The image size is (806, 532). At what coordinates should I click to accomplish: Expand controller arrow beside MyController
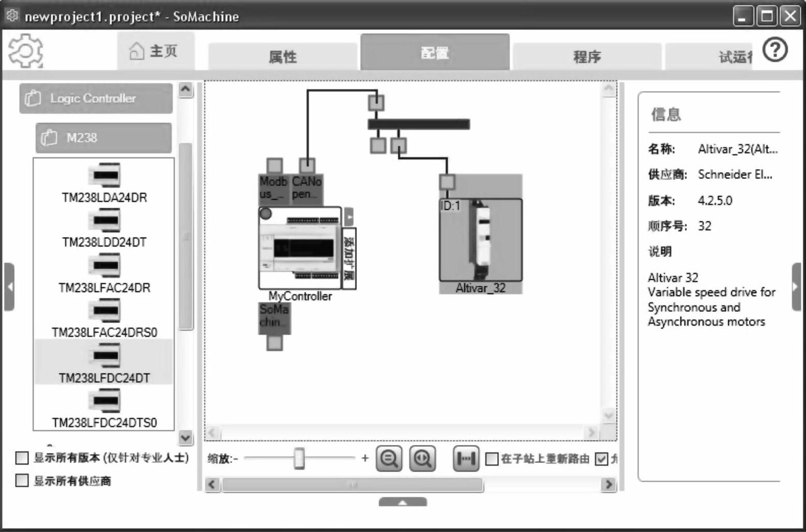[349, 217]
